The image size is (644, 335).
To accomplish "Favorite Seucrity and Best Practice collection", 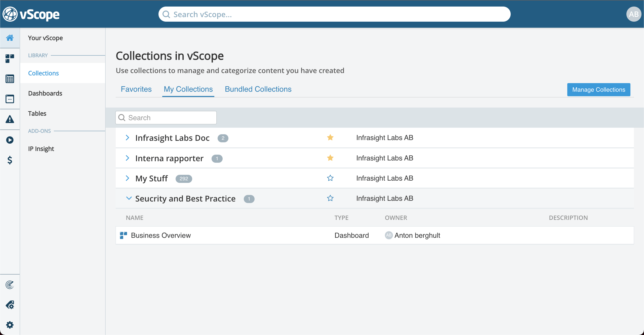I will (x=330, y=198).
